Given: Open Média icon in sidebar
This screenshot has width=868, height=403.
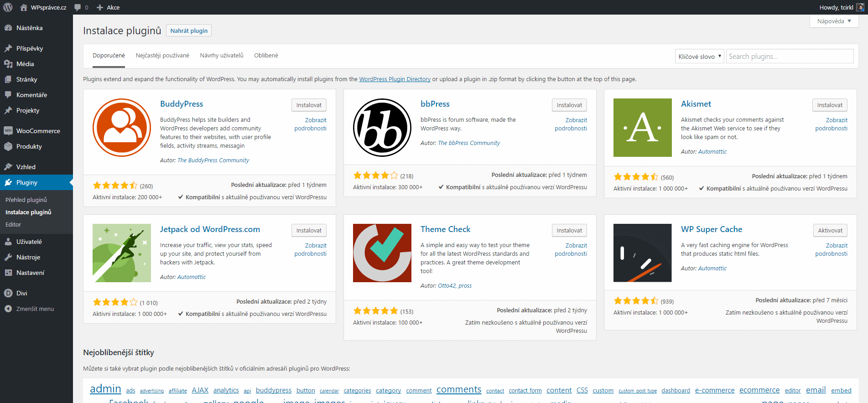Looking at the screenshot, I should (x=8, y=64).
